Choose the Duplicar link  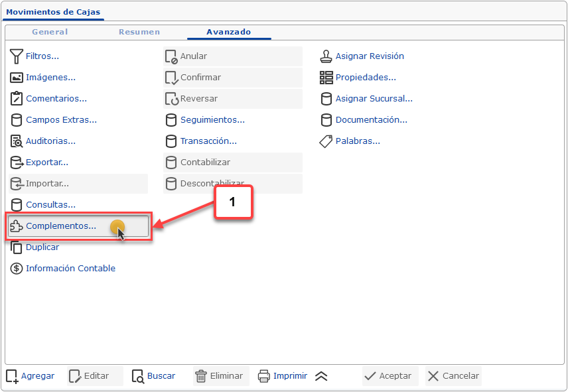point(42,247)
